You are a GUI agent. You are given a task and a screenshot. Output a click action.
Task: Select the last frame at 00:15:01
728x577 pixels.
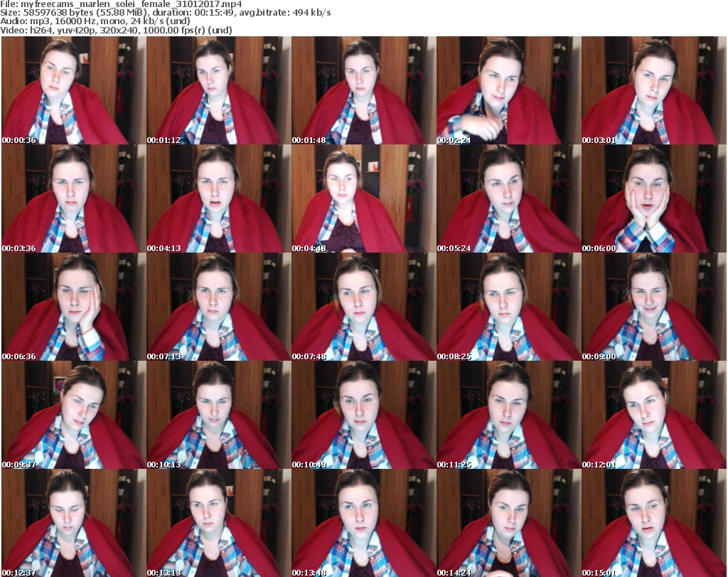[x=653, y=523]
